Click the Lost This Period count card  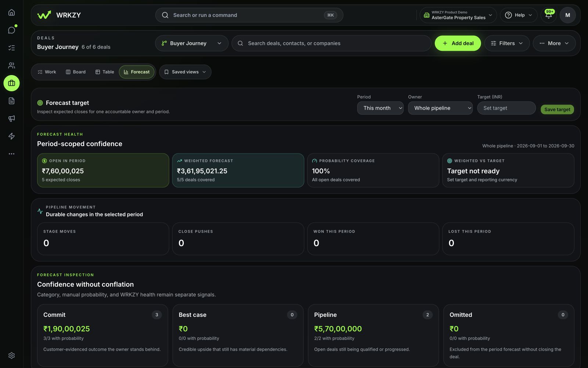pyautogui.click(x=508, y=239)
